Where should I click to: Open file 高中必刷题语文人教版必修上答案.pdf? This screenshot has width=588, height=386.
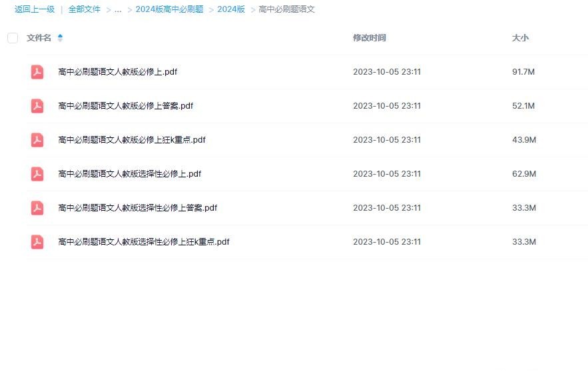click(126, 106)
